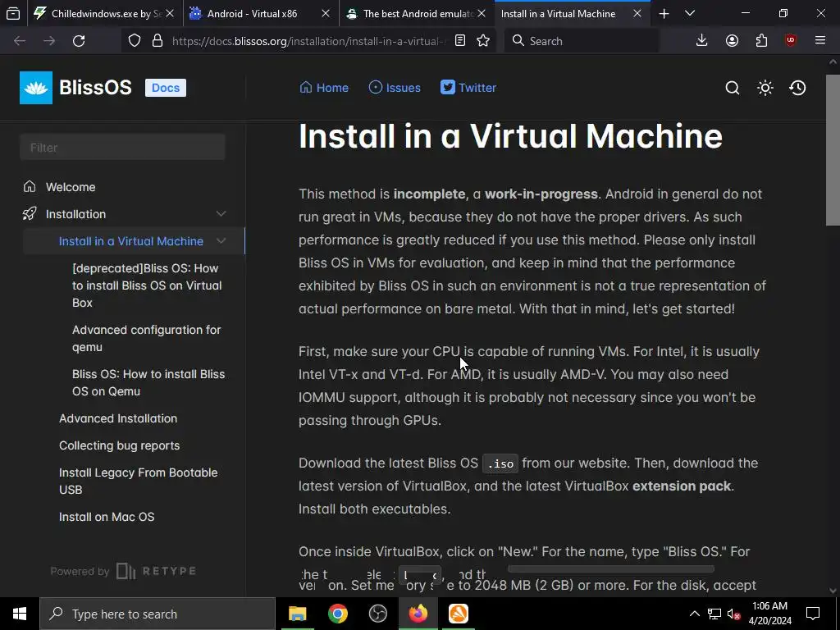This screenshot has height=630, width=840.
Task: Open Collecting bug reports page
Action: click(x=119, y=445)
